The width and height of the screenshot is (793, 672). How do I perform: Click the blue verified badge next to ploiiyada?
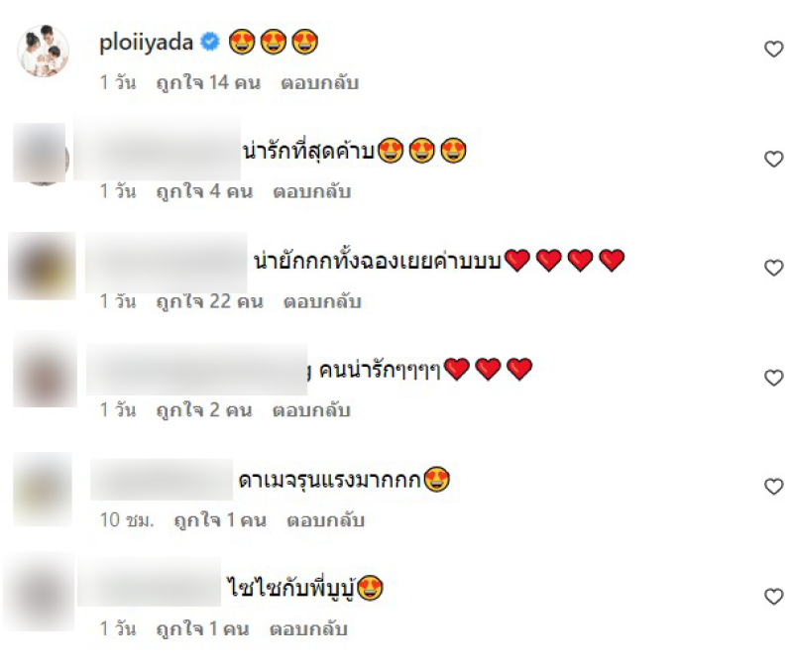(x=210, y=42)
